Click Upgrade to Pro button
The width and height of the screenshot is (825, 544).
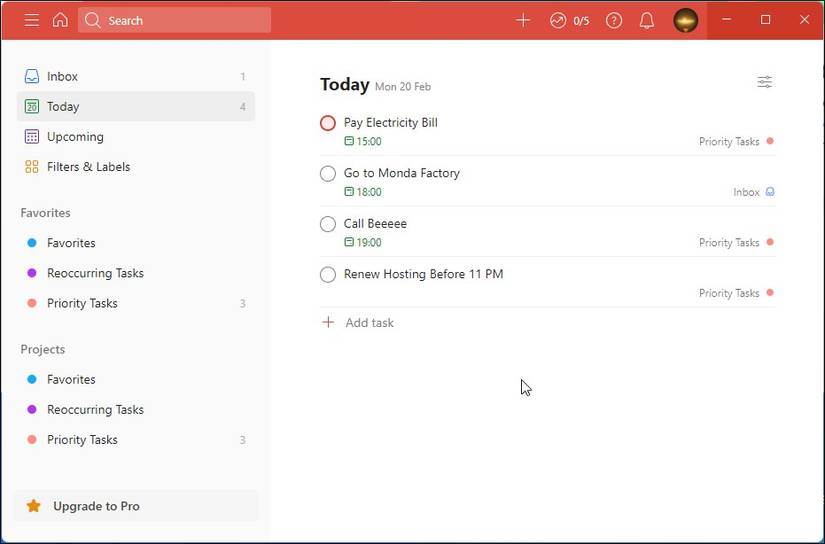(x=136, y=506)
